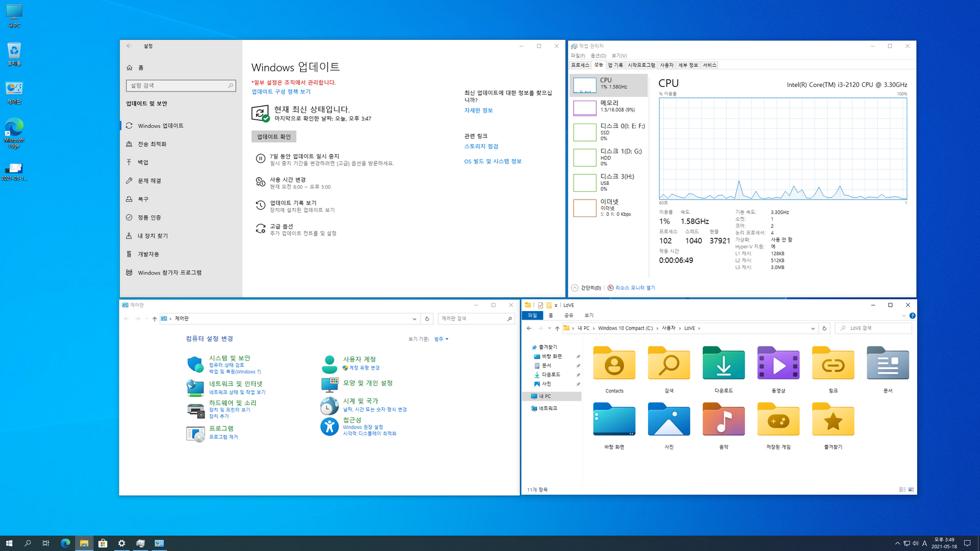Expand the File Explorer address bar dropdown
Image resolution: width=980 pixels, height=551 pixels.
coord(813,329)
